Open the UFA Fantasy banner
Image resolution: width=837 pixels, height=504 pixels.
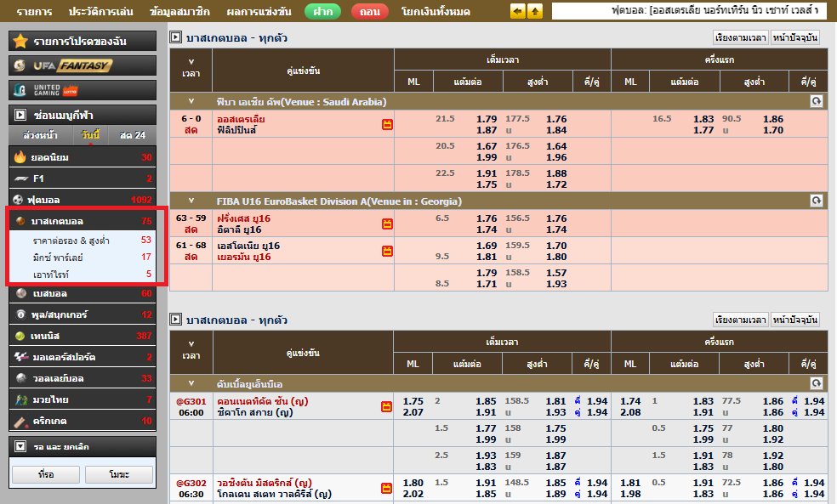coord(82,65)
